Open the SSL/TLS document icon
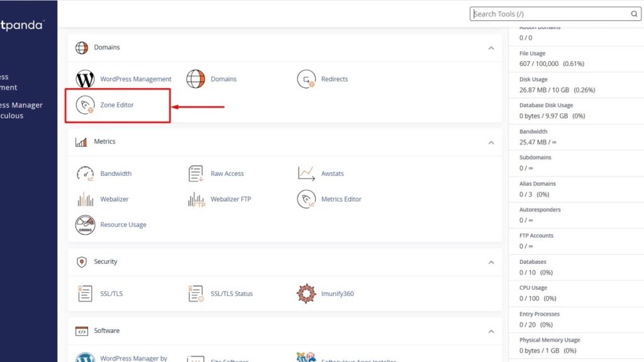 [x=85, y=293]
